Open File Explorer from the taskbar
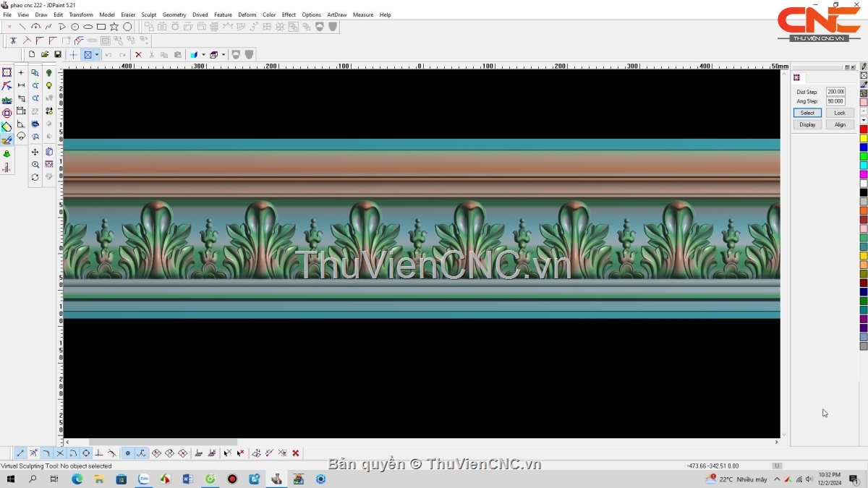Viewport: 868px width, 488px height. click(99, 479)
